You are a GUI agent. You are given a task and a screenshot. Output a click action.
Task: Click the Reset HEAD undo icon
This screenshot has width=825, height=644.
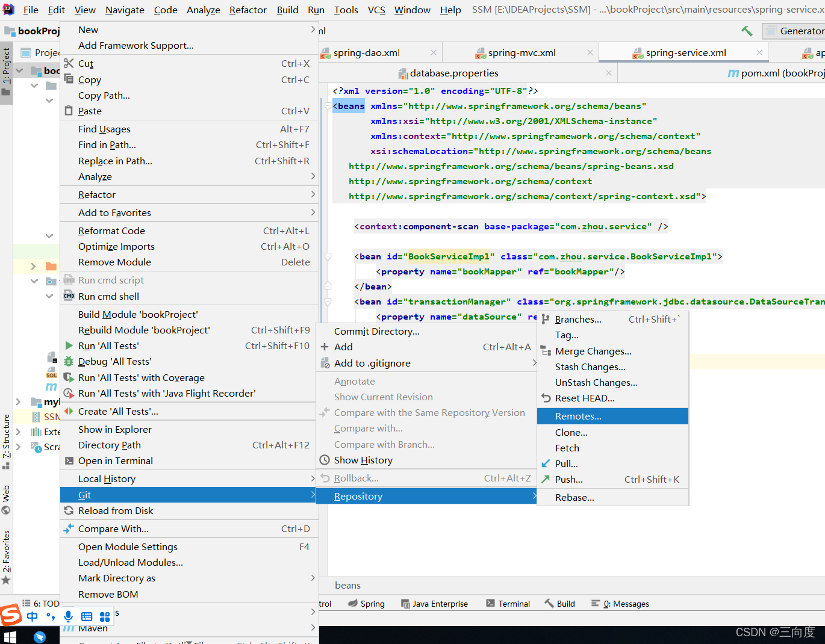pyautogui.click(x=546, y=398)
